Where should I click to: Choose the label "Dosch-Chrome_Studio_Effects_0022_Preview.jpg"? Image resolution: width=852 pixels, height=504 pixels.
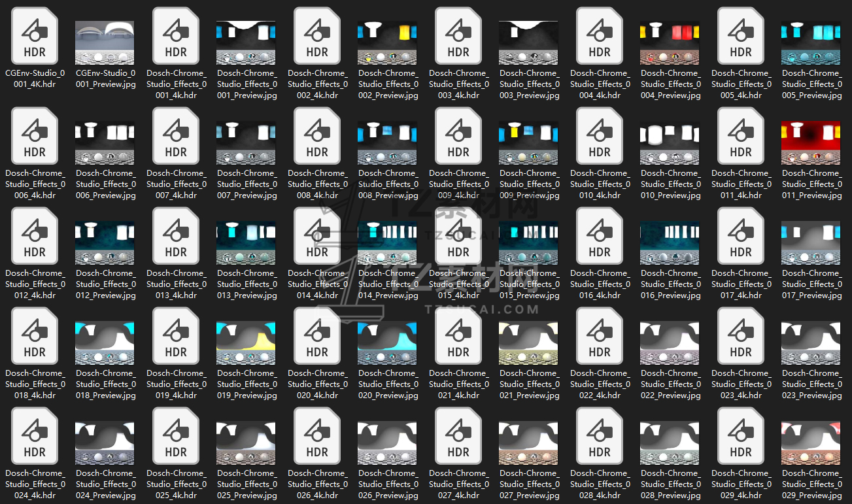671,384
